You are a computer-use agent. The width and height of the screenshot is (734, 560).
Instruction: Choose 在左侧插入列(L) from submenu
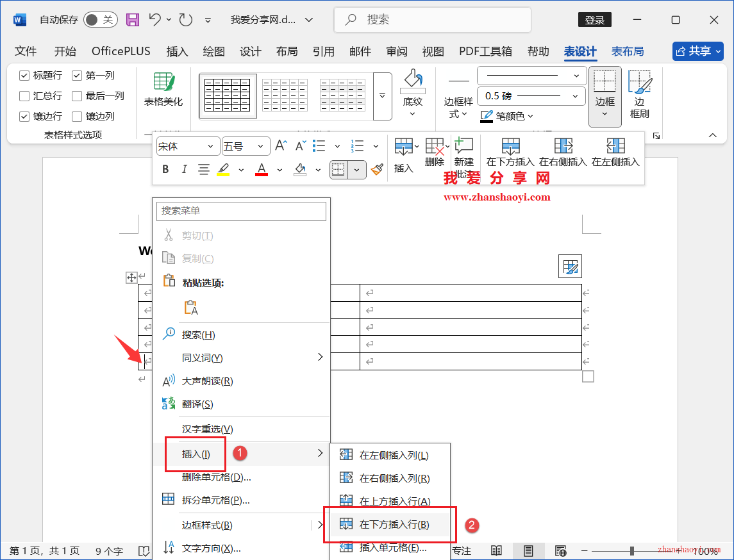(390, 455)
